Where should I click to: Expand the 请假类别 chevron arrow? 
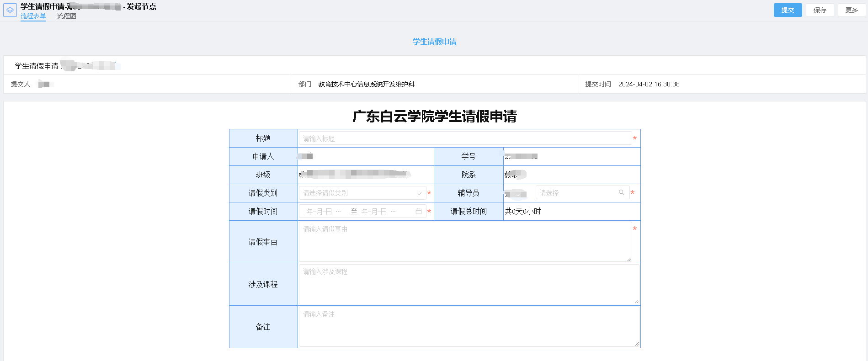[x=419, y=193]
